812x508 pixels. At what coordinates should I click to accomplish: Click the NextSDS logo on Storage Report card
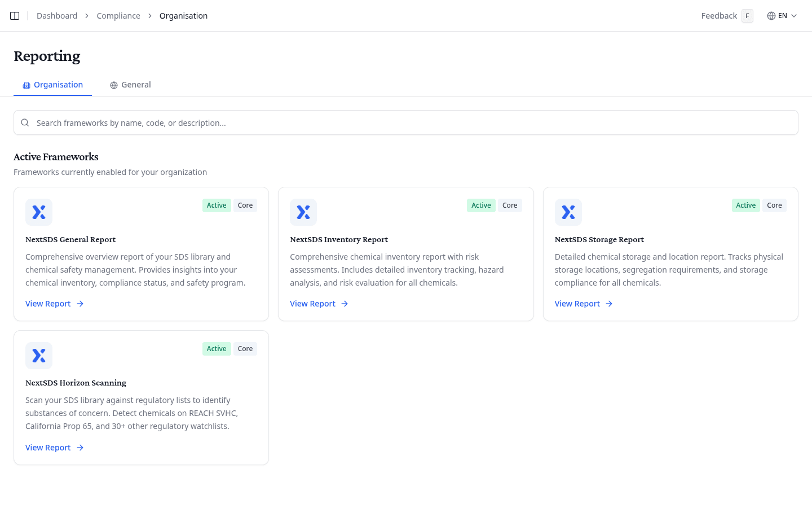point(568,212)
